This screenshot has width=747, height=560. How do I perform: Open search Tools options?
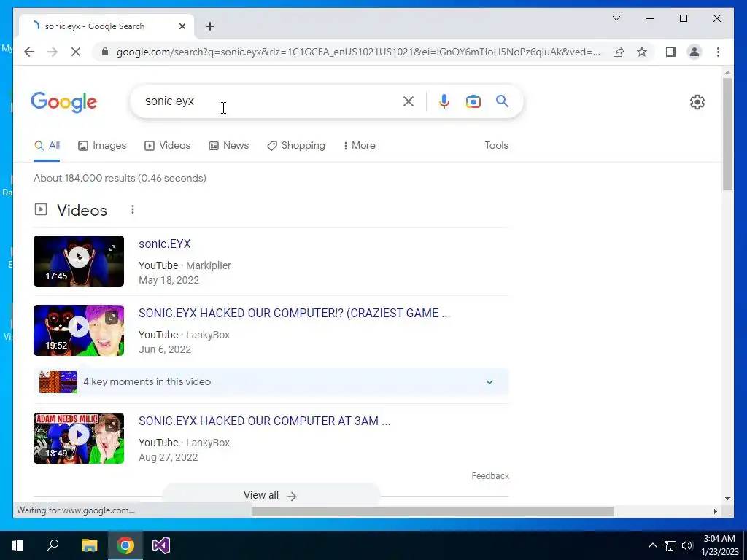tap(496, 146)
